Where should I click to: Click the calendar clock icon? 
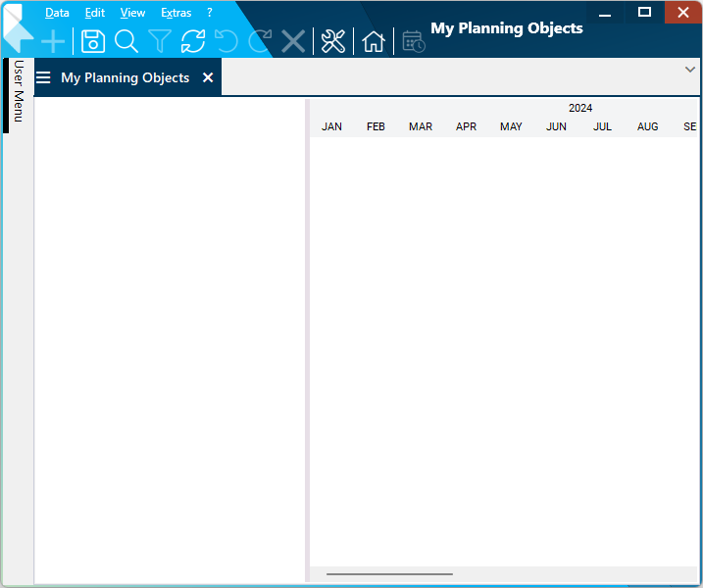[413, 41]
